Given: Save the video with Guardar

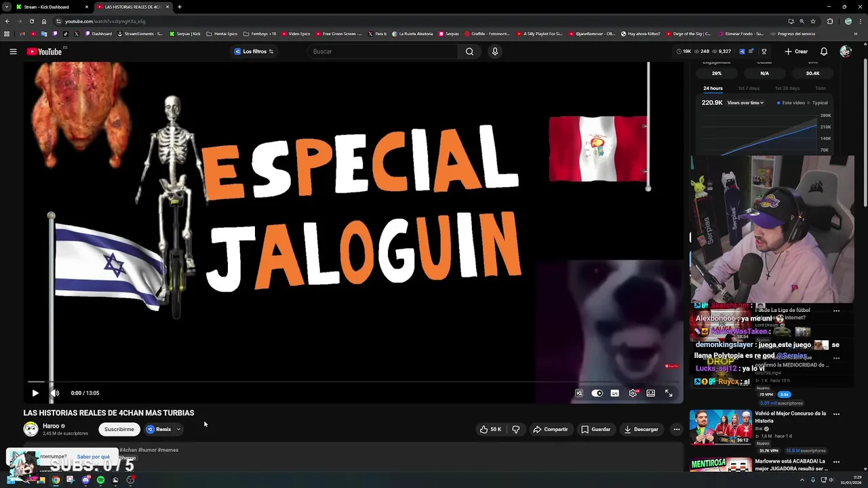Looking at the screenshot, I should coord(595,429).
